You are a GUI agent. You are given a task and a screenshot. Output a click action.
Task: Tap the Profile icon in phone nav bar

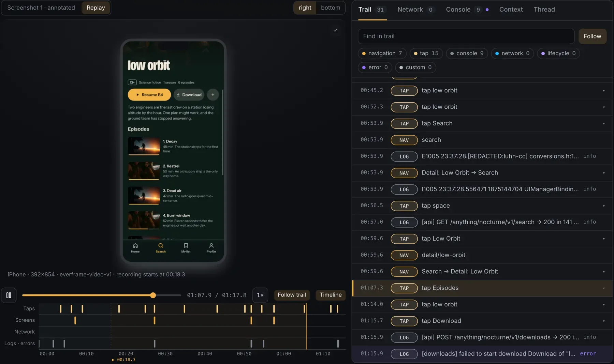tap(211, 248)
